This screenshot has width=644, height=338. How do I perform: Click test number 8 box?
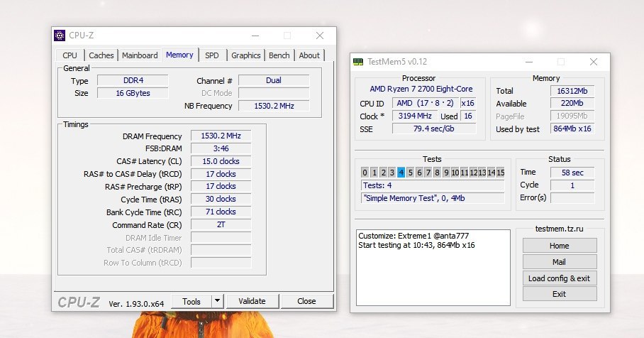point(438,173)
